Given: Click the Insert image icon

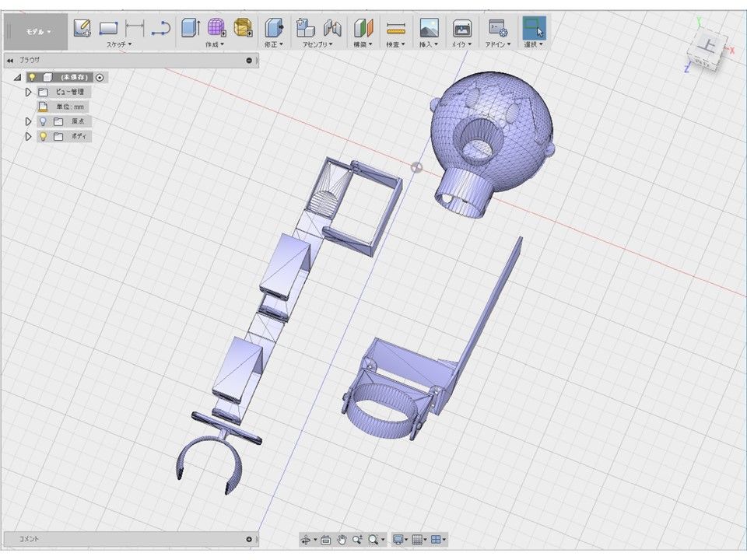Looking at the screenshot, I should pos(429,28).
